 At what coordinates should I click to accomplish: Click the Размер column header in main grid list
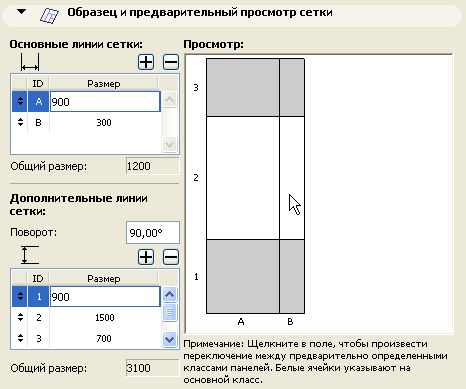[104, 83]
